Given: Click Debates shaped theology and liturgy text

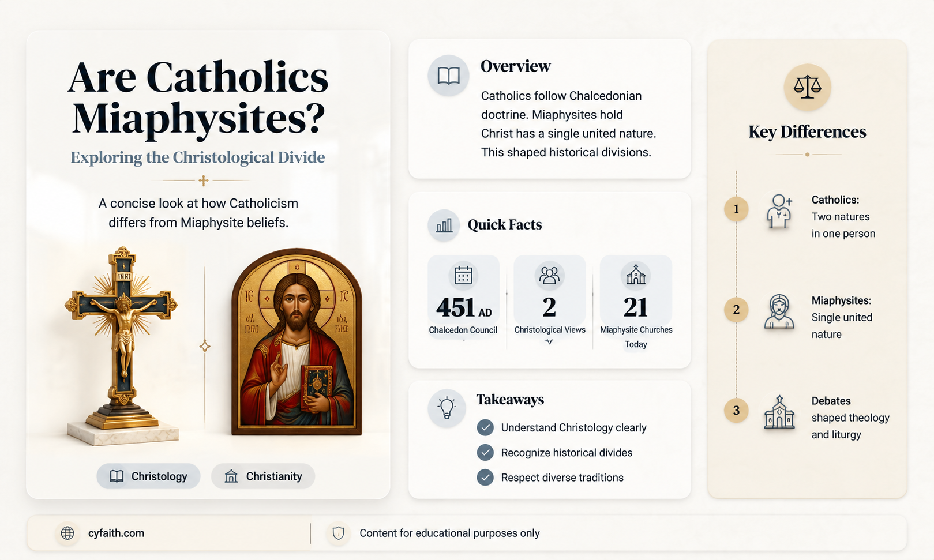Looking at the screenshot, I should [850, 418].
